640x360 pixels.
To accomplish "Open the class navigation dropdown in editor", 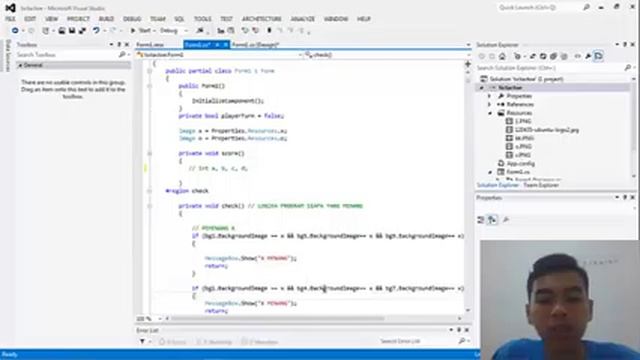I will [x=300, y=55].
